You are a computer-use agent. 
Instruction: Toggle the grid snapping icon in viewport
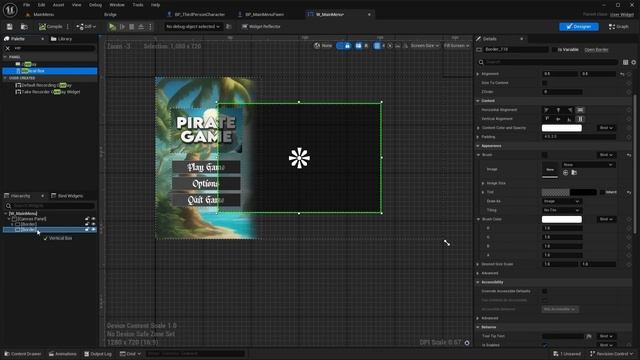coord(377,46)
